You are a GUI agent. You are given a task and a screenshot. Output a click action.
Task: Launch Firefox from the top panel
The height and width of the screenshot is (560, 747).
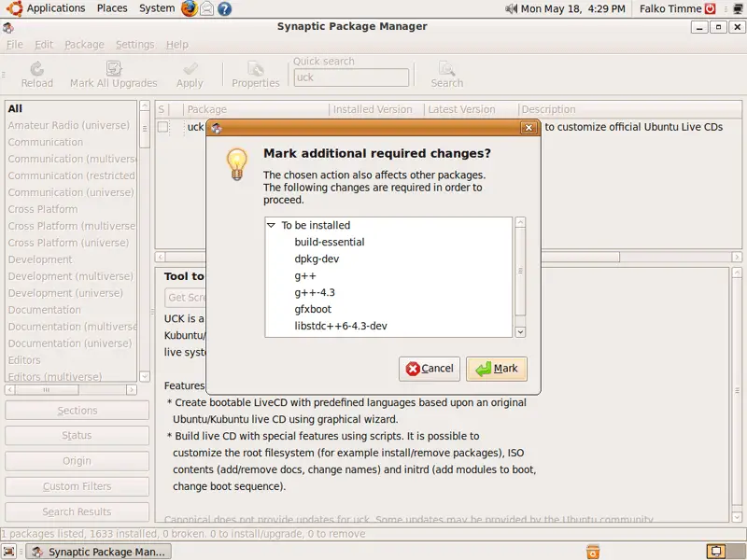tap(189, 8)
